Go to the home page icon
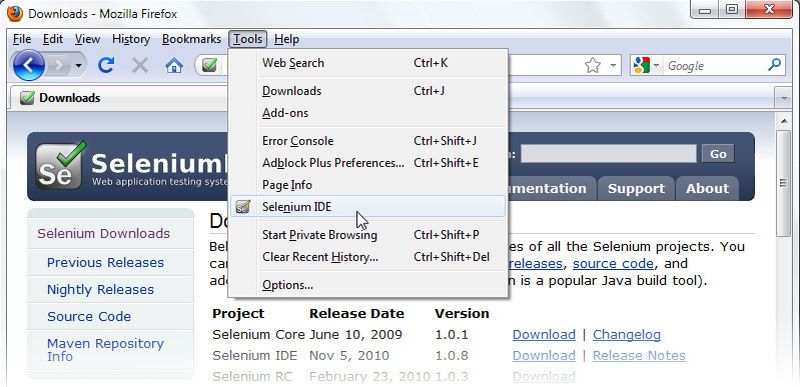800x387 pixels. pos(174,65)
